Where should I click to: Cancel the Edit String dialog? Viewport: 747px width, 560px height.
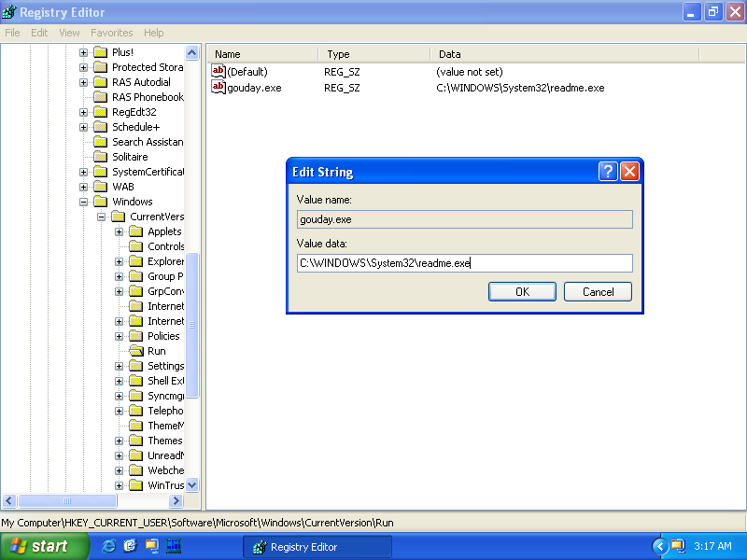(x=598, y=291)
